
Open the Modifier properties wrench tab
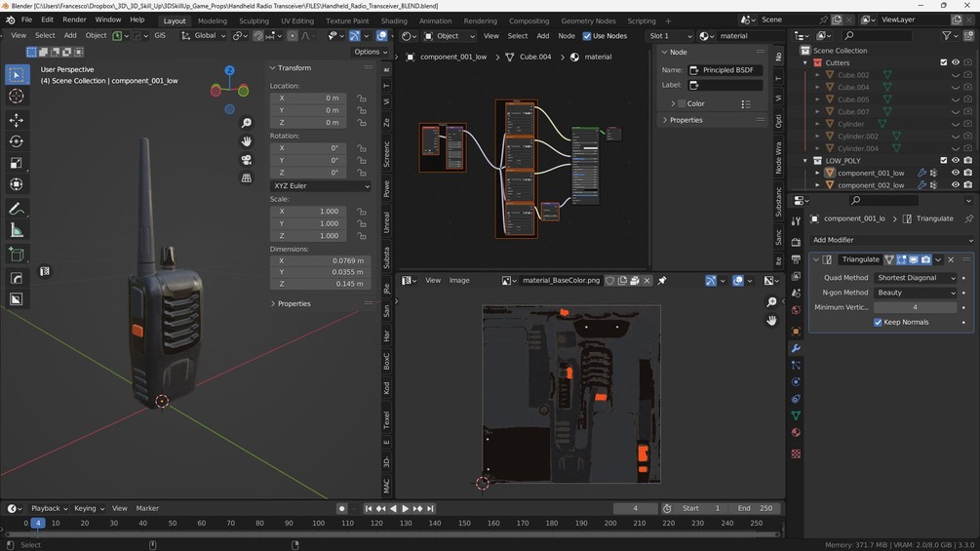tap(796, 348)
